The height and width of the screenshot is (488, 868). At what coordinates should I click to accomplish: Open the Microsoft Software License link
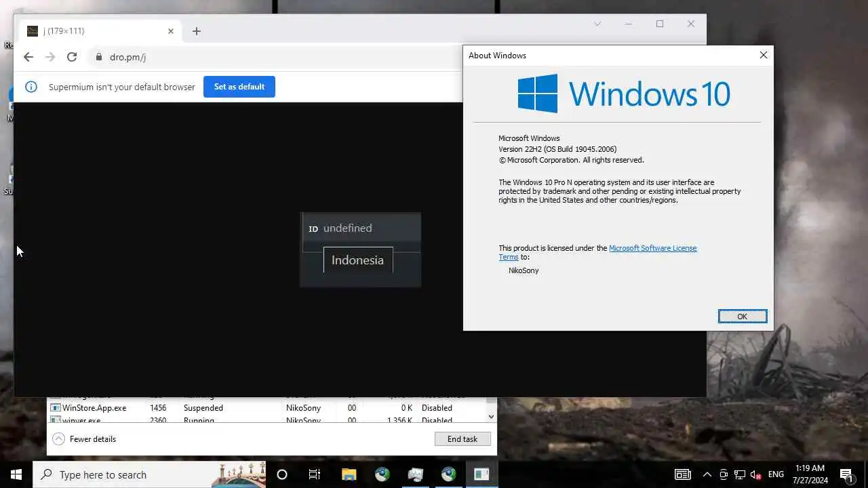click(x=653, y=248)
